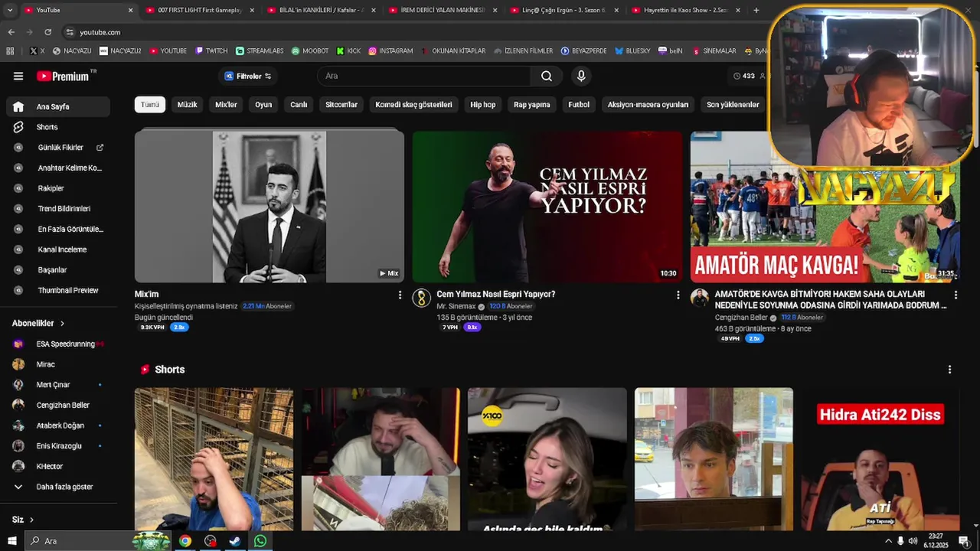Open Steam from the taskbar
Image resolution: width=980 pixels, height=551 pixels.
(235, 541)
